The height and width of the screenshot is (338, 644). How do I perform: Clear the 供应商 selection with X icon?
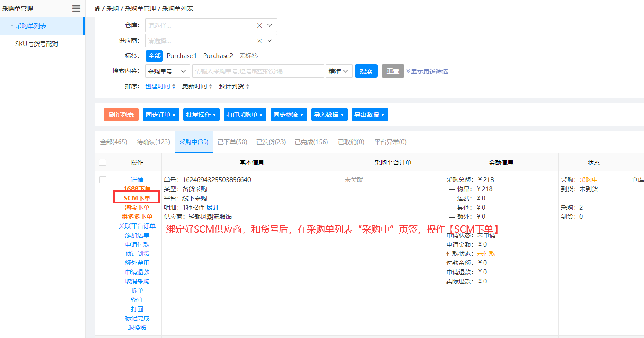[x=259, y=41]
